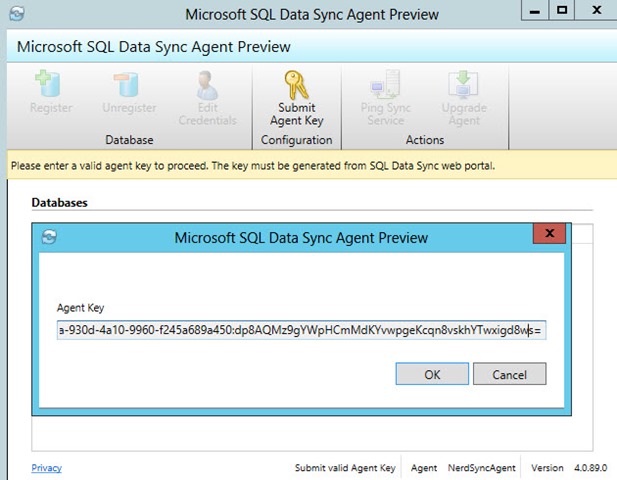Cancel the Agent Key dialog
This screenshot has width=617, height=480.
[x=510, y=374]
